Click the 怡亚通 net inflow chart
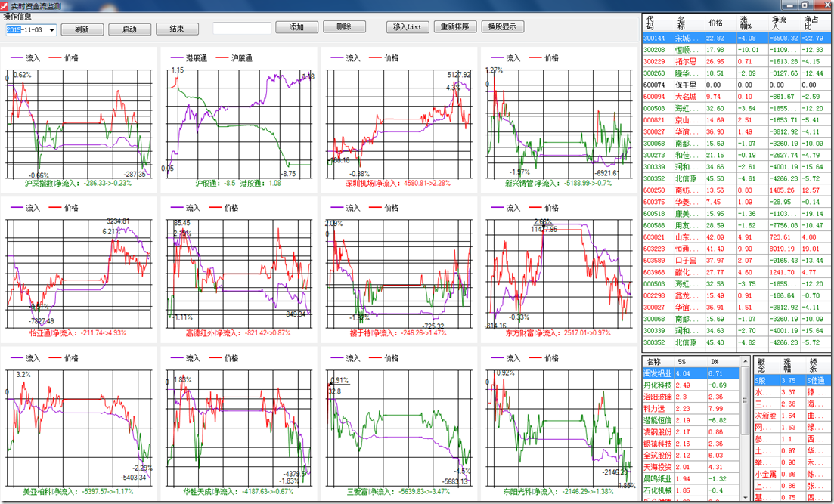834x504 pixels. pos(79,270)
